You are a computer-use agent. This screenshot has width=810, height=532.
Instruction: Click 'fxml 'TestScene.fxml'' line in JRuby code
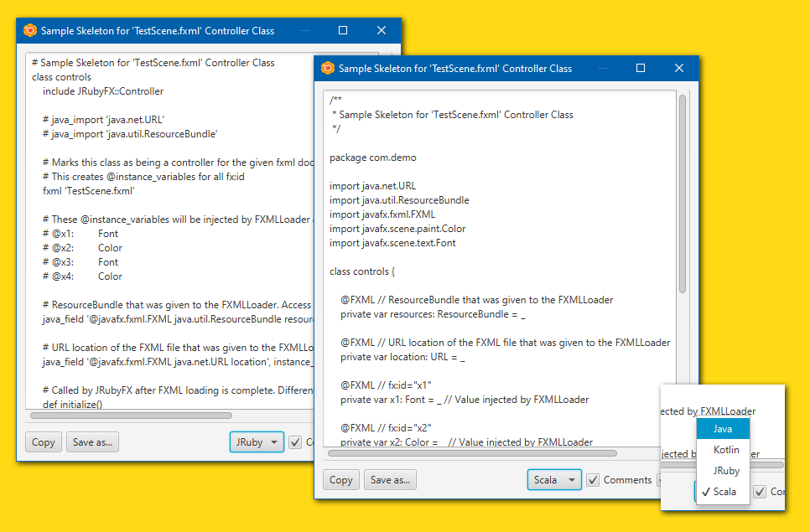[88, 191]
